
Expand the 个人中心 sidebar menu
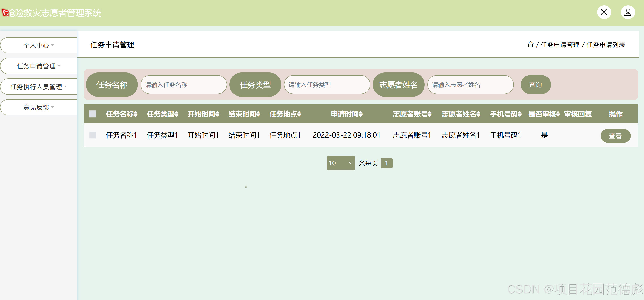[39, 45]
